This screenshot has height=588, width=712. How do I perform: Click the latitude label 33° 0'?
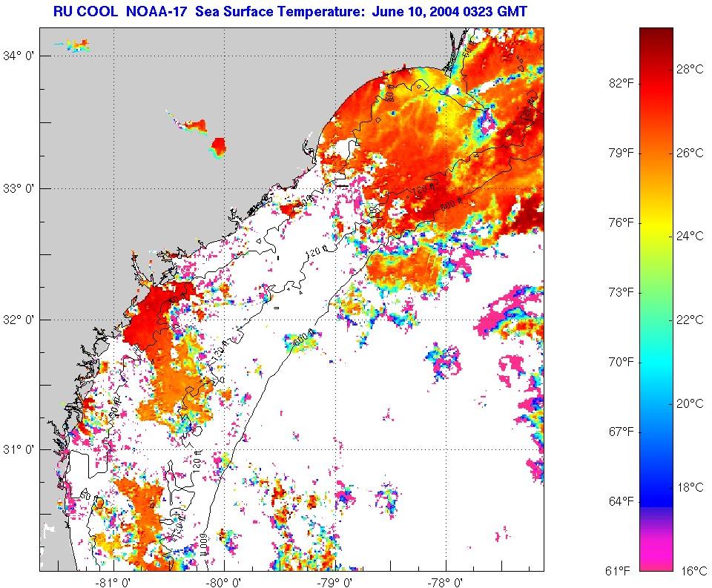click(x=18, y=188)
